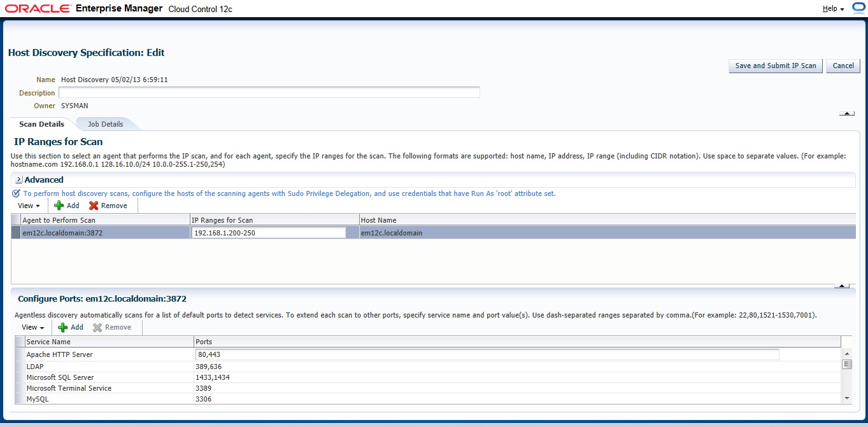
Task: Select row header of Microsoft SQL Server row
Action: 20,377
